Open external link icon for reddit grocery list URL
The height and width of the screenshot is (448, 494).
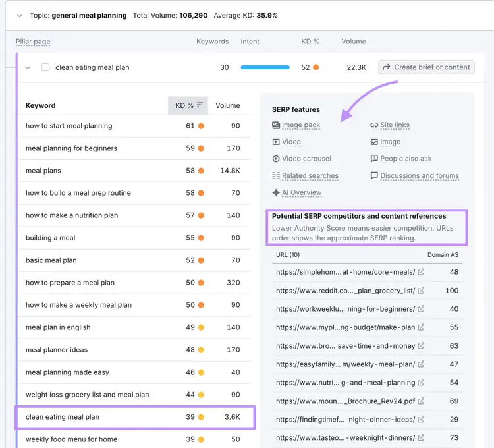[x=421, y=291]
